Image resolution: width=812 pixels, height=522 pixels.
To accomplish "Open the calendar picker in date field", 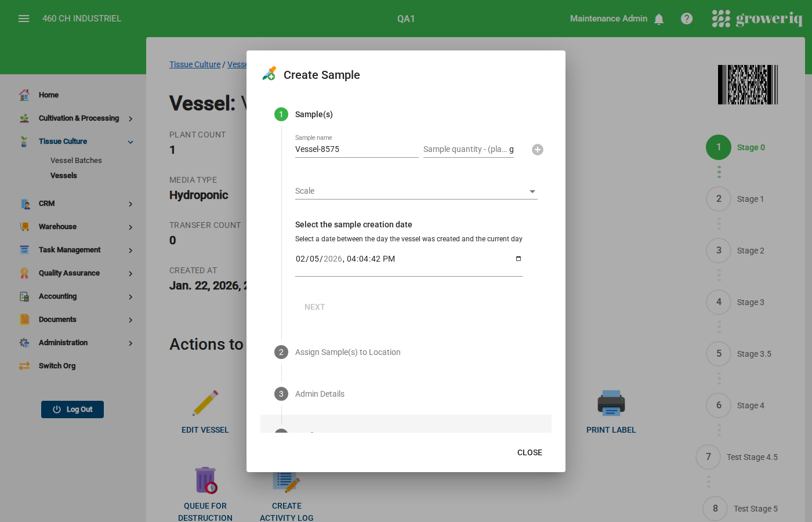I will coord(519,259).
